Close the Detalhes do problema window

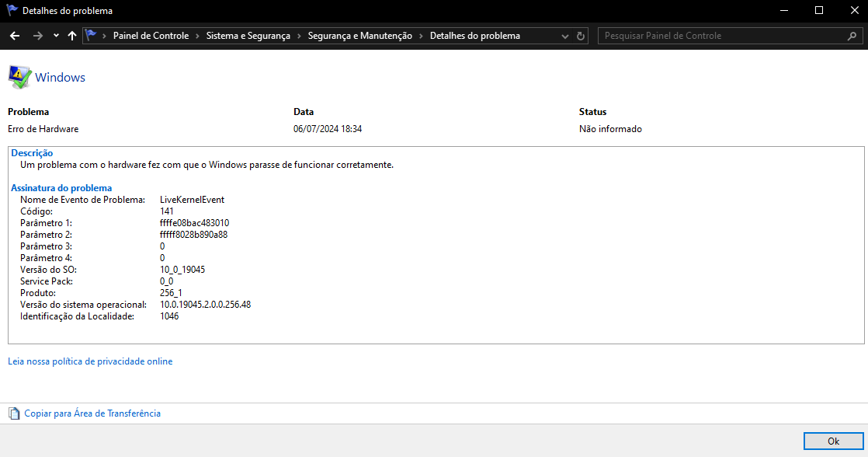coord(854,11)
